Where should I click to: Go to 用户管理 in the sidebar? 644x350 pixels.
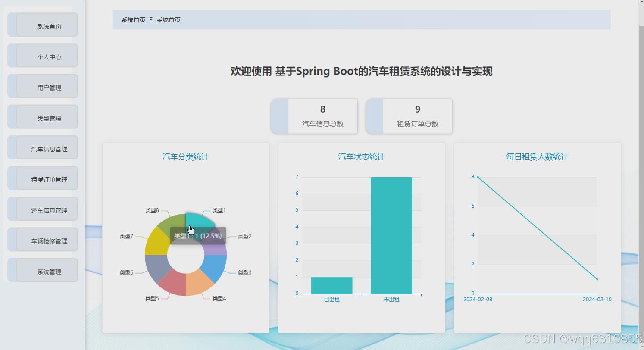pos(43,86)
